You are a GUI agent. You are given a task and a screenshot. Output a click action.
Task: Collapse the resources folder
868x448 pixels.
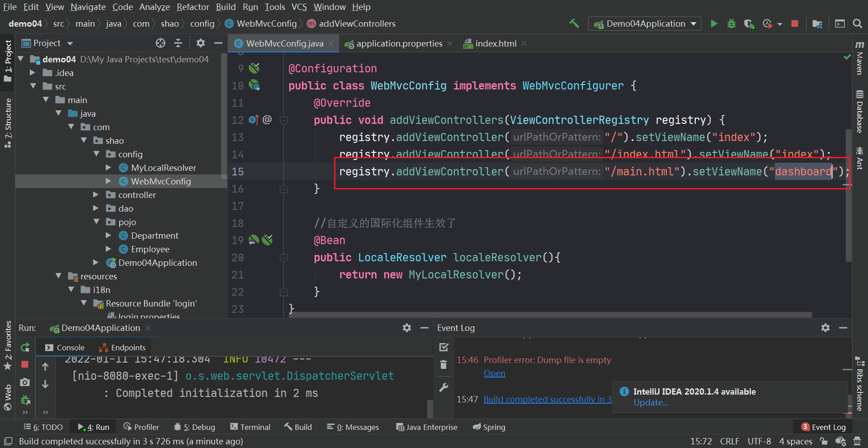click(58, 276)
